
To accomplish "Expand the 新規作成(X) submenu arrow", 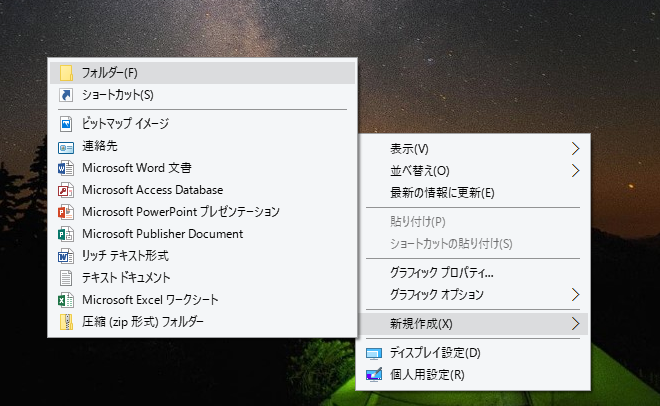I will coord(575,324).
